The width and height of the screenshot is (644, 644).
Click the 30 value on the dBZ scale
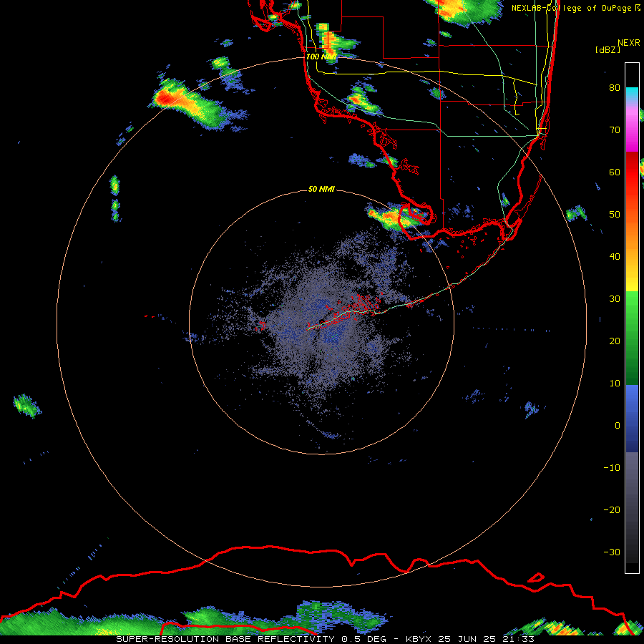[615, 299]
